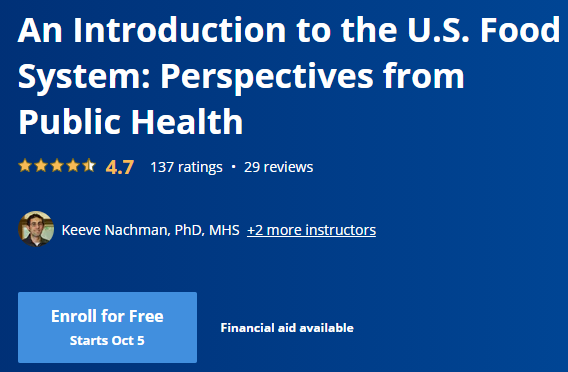Open the Financial aid available link
Viewport: 568px width, 372px height.
[287, 328]
